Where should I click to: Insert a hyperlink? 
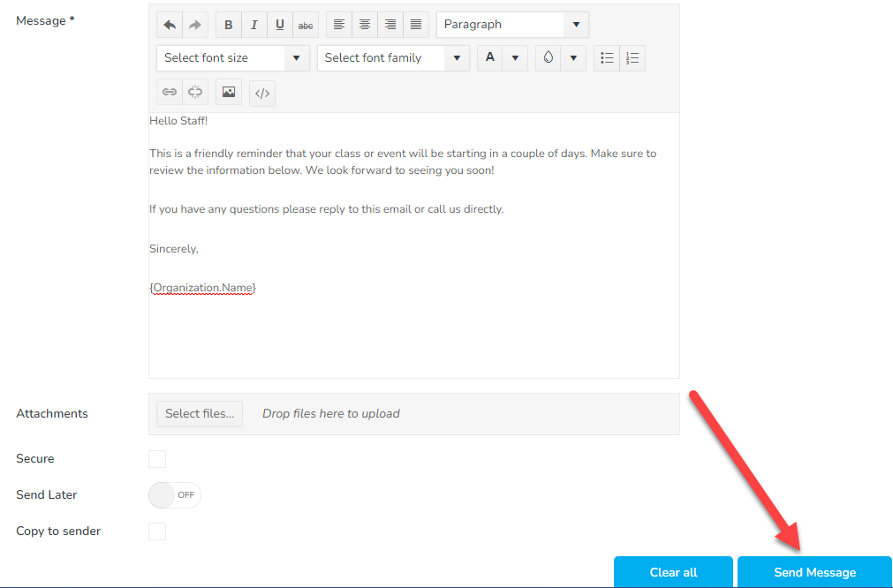170,92
